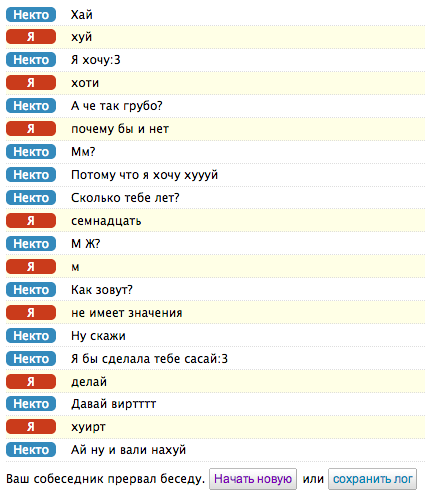Viewport: 425px width, 496px height.
Task: Click the Некто badge next to "Как зовут?"
Action: click(x=31, y=290)
